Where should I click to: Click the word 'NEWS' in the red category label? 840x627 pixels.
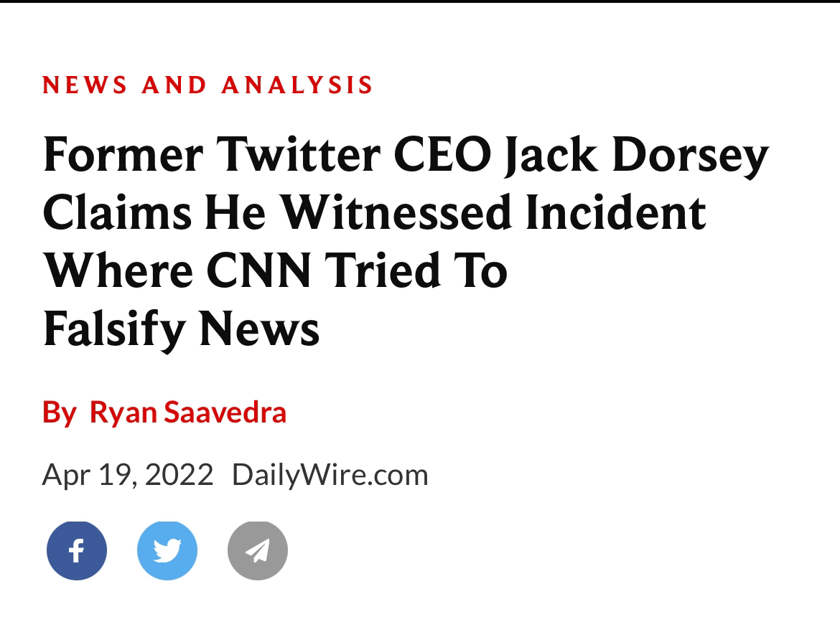coord(85,85)
